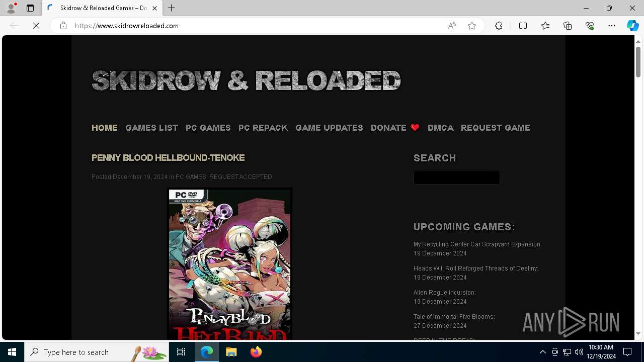Screen dimensions: 644x362
Task: Close the Skidrow & Reloaded Games tab
Action: [x=154, y=8]
